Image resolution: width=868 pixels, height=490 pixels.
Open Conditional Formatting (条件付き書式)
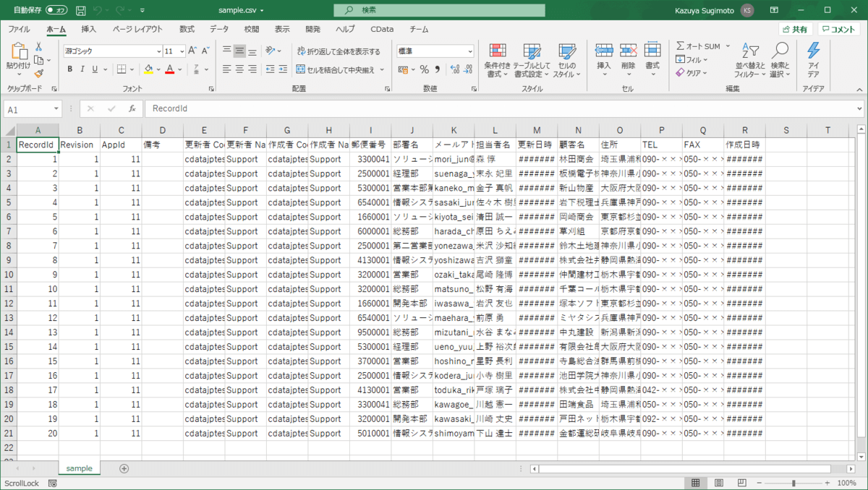tap(497, 61)
